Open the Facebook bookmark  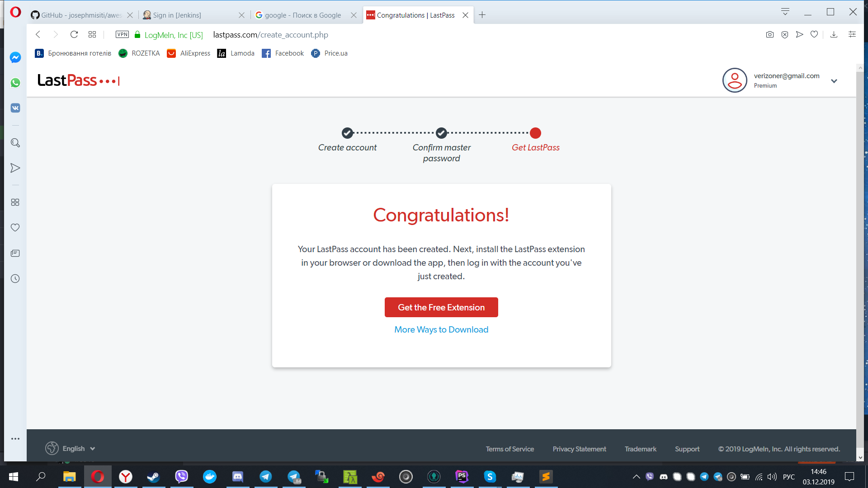coord(283,53)
